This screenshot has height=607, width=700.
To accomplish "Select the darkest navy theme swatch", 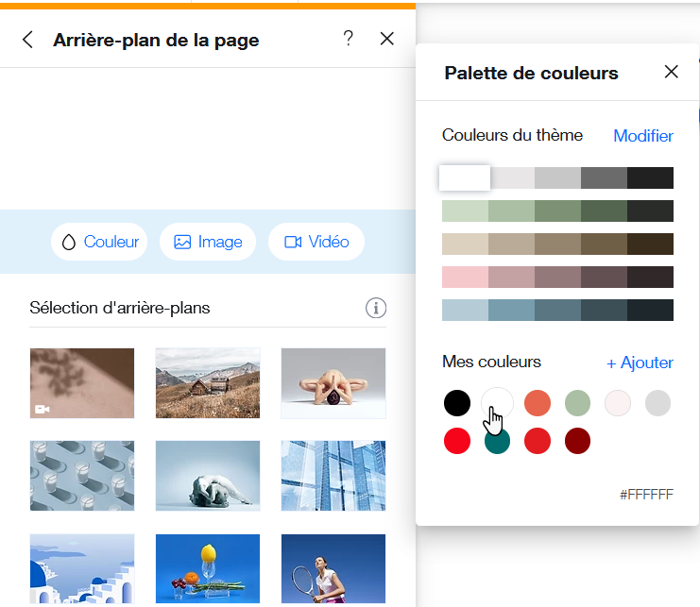I will 651,310.
